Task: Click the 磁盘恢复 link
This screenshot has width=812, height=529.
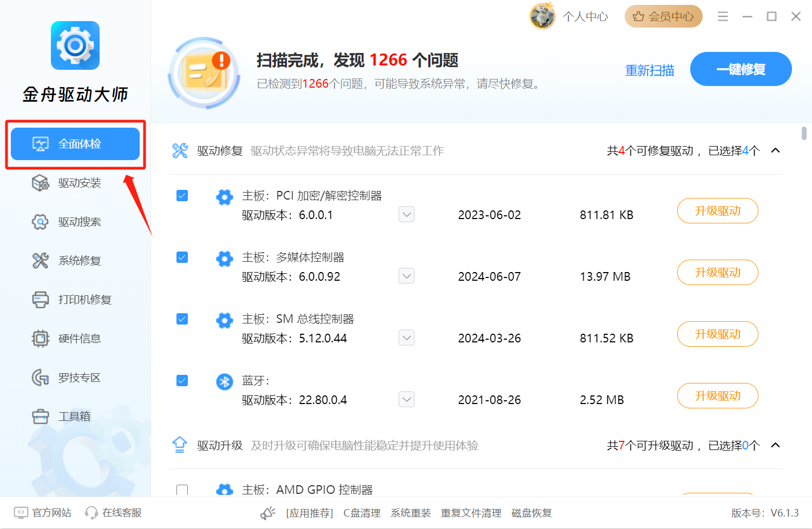Action: 532,513
